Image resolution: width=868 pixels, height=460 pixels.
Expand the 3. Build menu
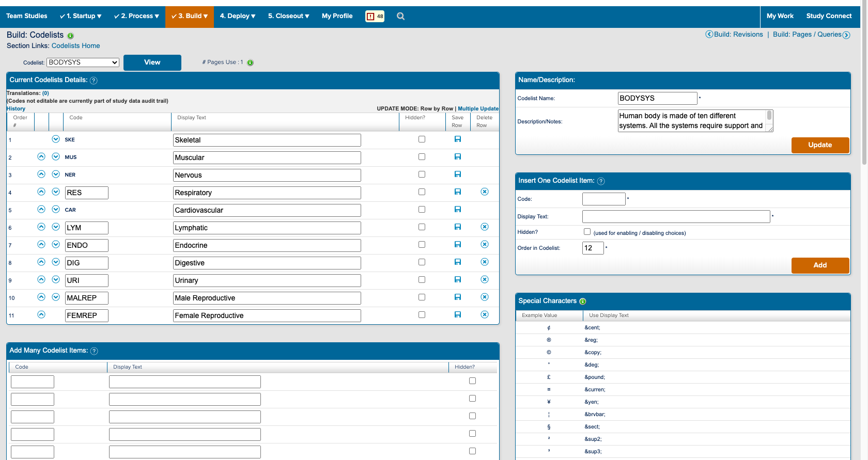coord(189,17)
